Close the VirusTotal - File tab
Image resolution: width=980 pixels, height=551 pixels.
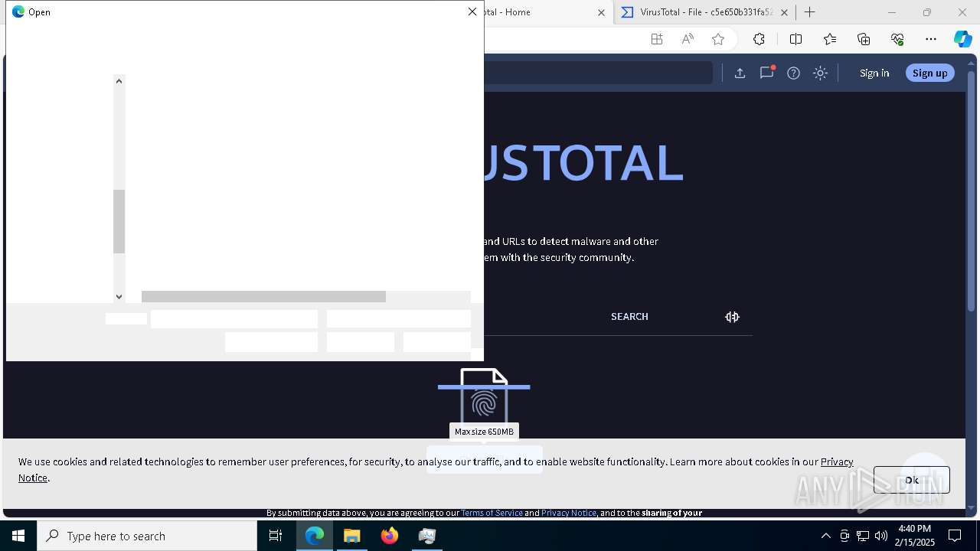pyautogui.click(x=784, y=12)
